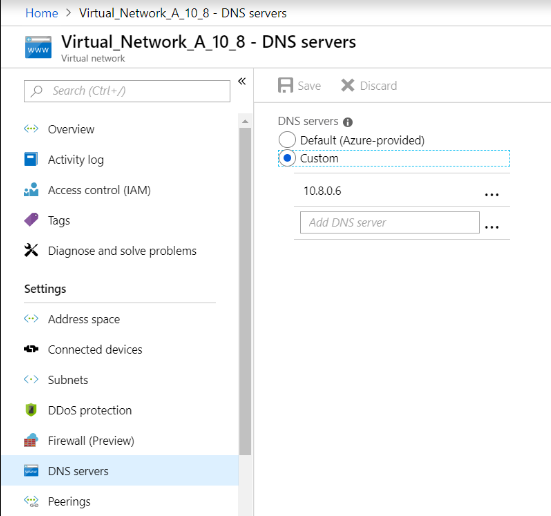Viewport: 551px width, 516px height.
Task: Click the DNS servers info icon
Action: tap(348, 122)
